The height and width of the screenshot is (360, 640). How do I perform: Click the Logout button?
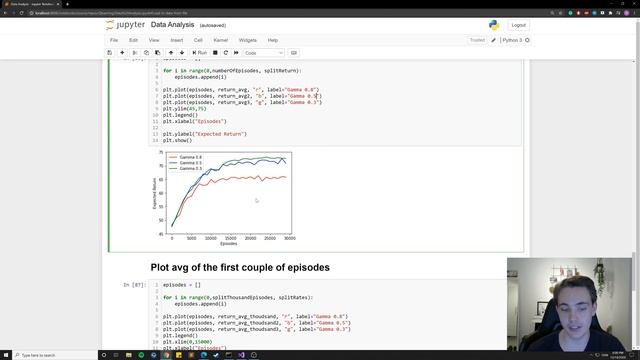click(518, 25)
